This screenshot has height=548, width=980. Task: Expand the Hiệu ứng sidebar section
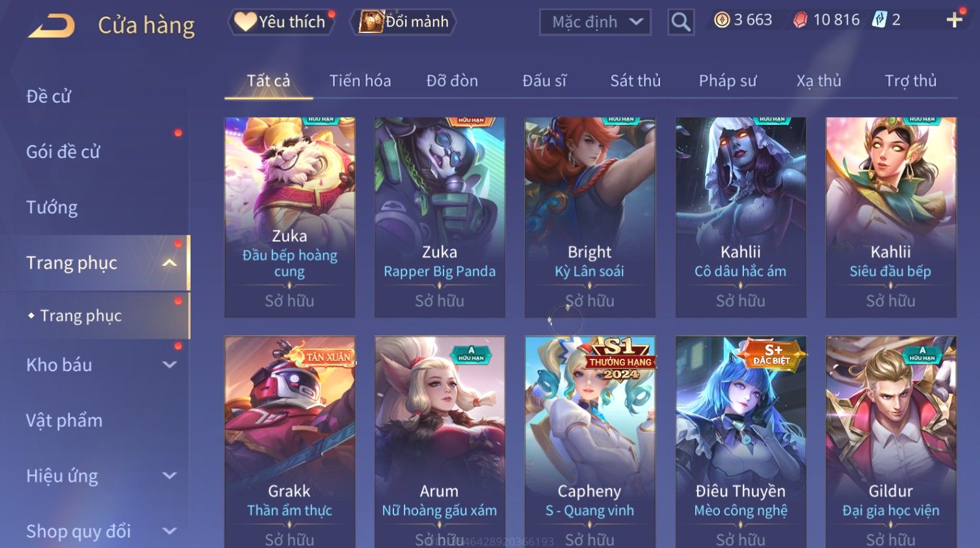pyautogui.click(x=169, y=476)
